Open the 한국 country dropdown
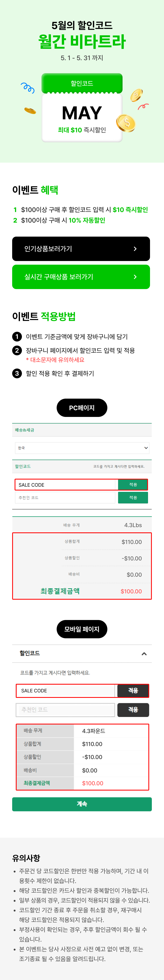Screen dimensions: 164x980 (x=82, y=448)
